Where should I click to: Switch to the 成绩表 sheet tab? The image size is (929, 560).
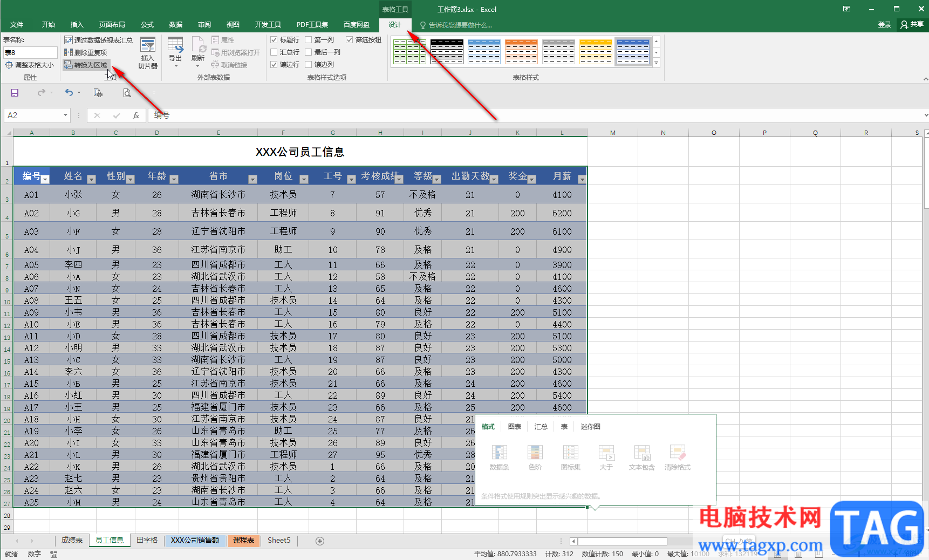72,540
